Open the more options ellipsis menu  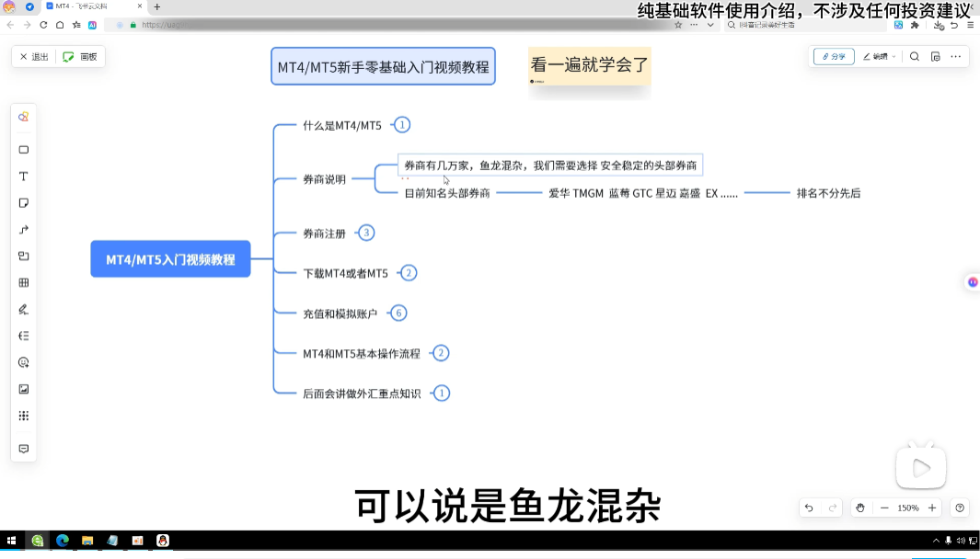tap(956, 56)
